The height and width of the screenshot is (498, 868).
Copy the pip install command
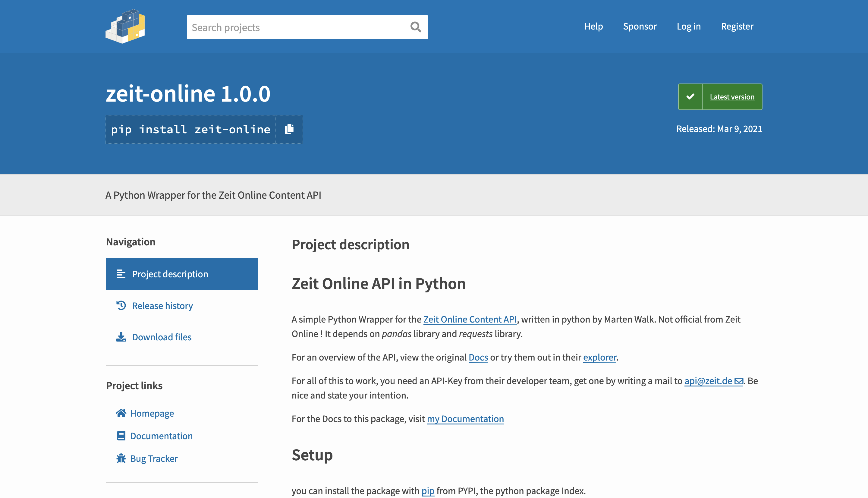[289, 129]
